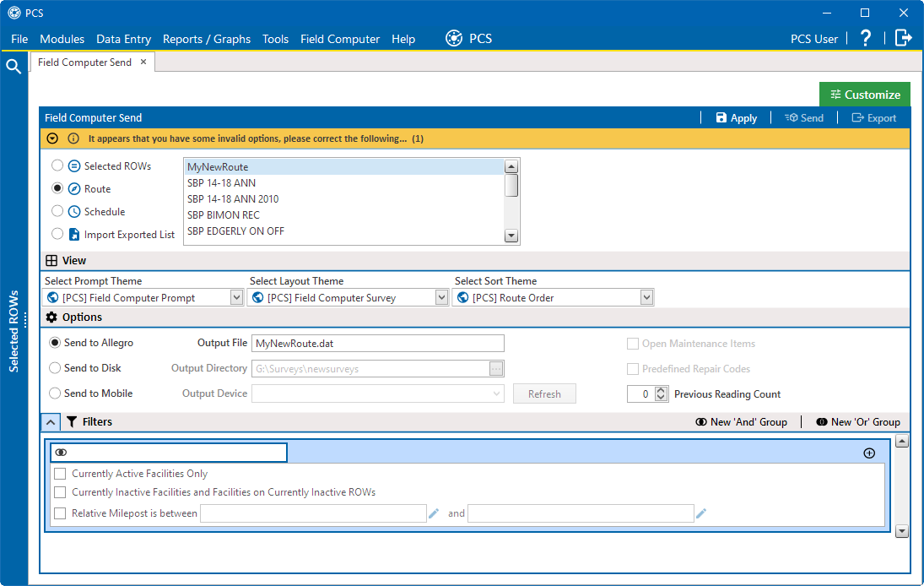924x586 pixels.
Task: Click the globe icon in Layout Theme dropdown
Action: pyautogui.click(x=257, y=298)
